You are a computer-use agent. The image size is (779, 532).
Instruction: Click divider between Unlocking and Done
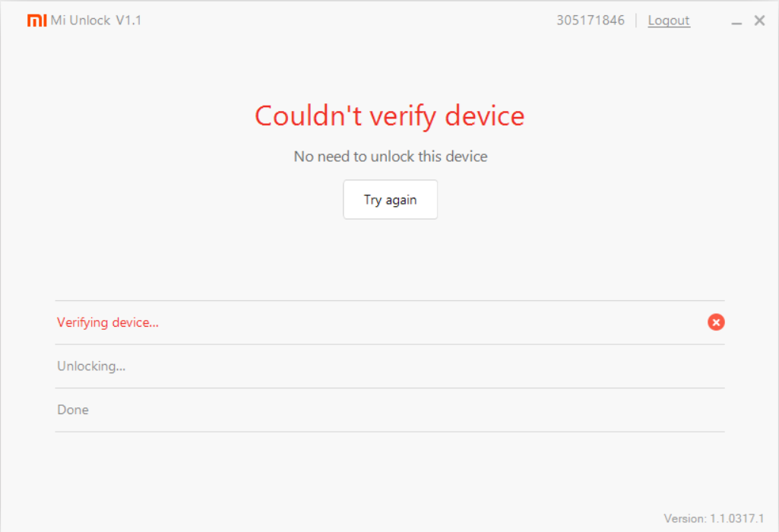point(389,388)
